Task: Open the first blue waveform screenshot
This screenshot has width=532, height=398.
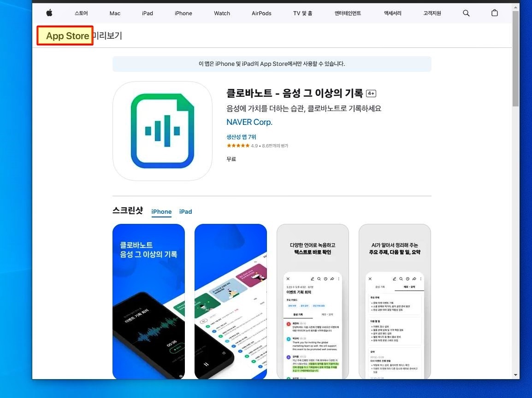Action: tap(148, 301)
